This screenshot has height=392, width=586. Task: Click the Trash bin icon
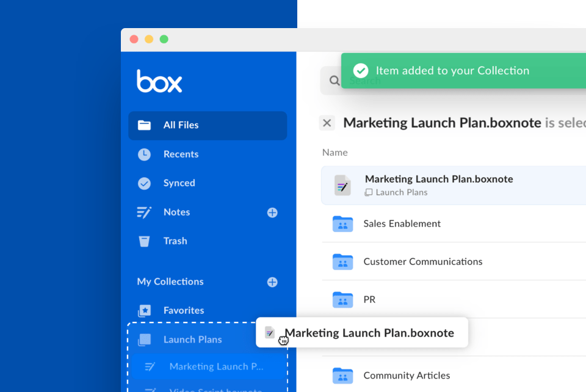[144, 241]
